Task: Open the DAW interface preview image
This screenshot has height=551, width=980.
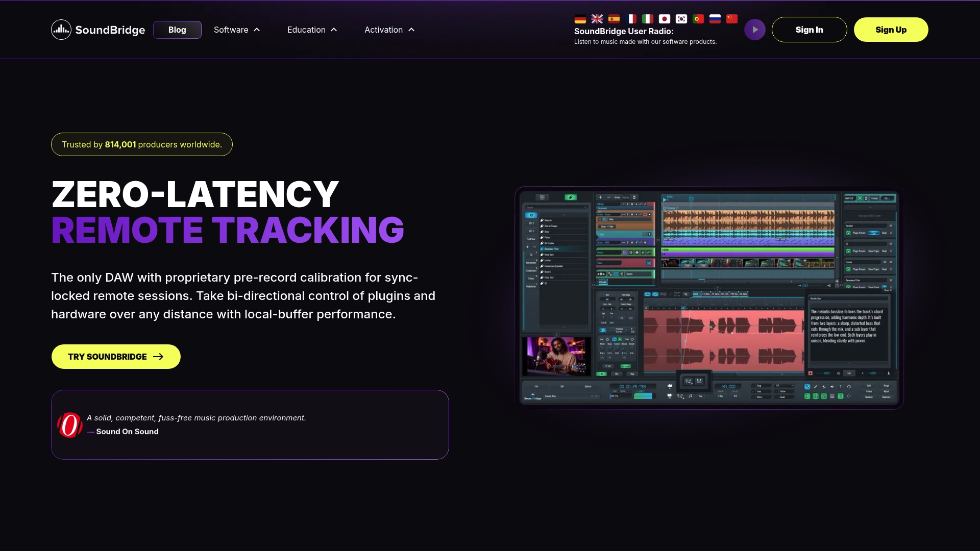Action: click(x=709, y=298)
